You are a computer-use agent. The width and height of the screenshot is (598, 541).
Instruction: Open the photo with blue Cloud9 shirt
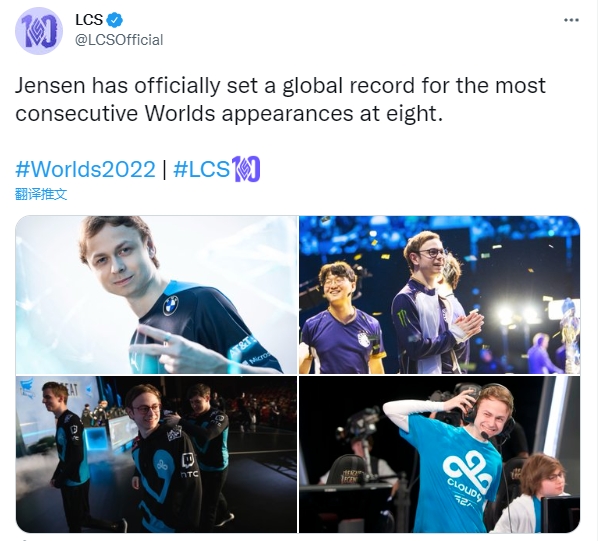(x=439, y=454)
